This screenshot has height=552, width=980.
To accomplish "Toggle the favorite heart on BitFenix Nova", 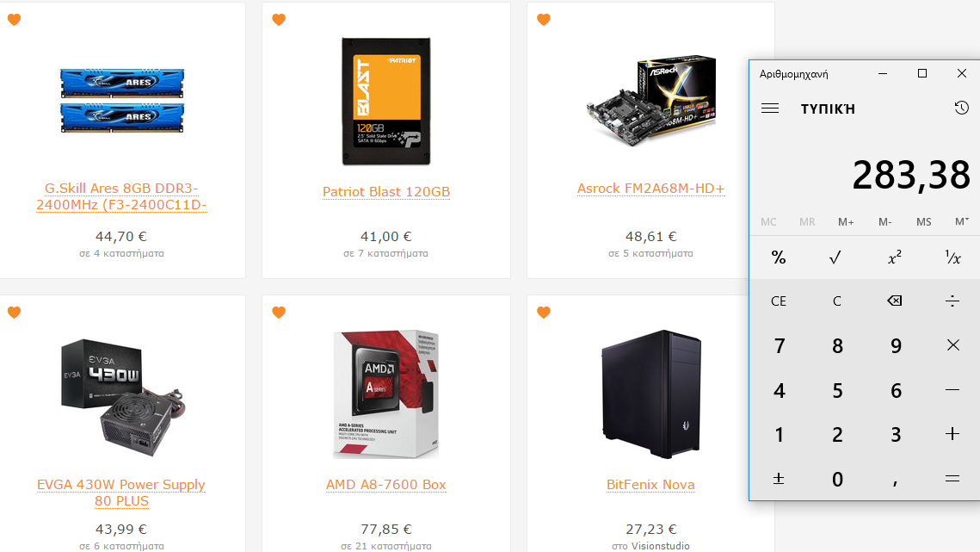I will click(544, 312).
